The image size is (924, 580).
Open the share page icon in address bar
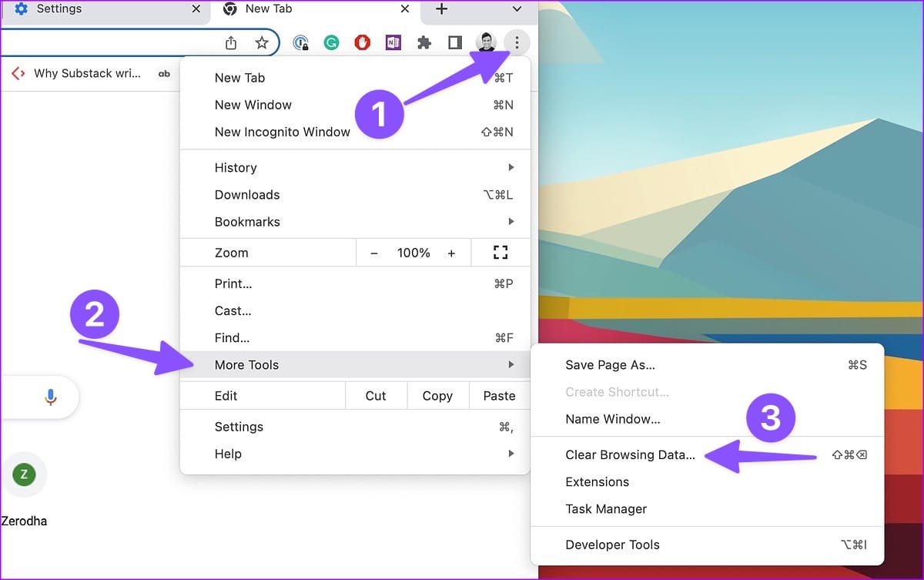point(231,43)
